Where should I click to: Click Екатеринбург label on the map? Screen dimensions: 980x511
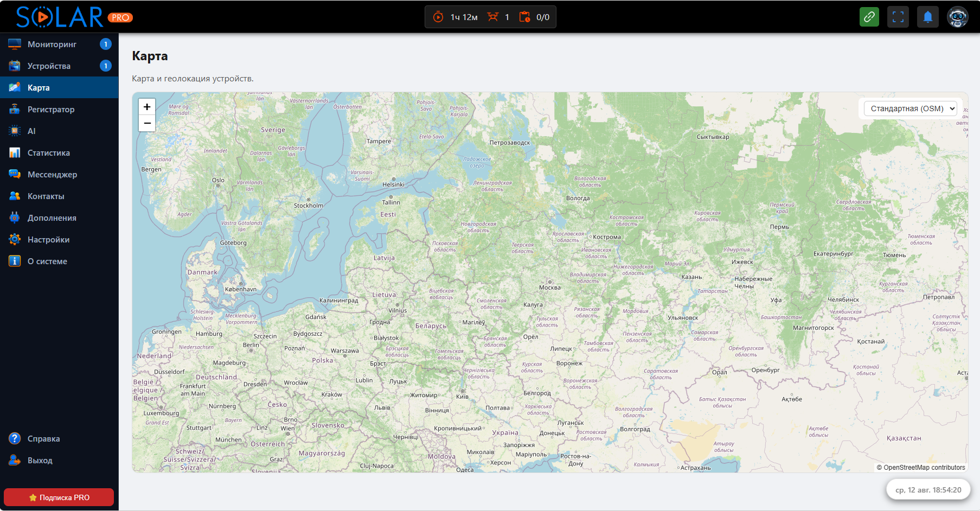pyautogui.click(x=834, y=254)
